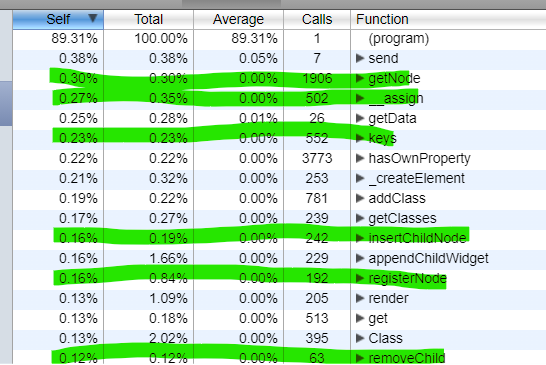Screen dimensions: 546x365
Task: Expand the send function row
Action: tap(360, 58)
